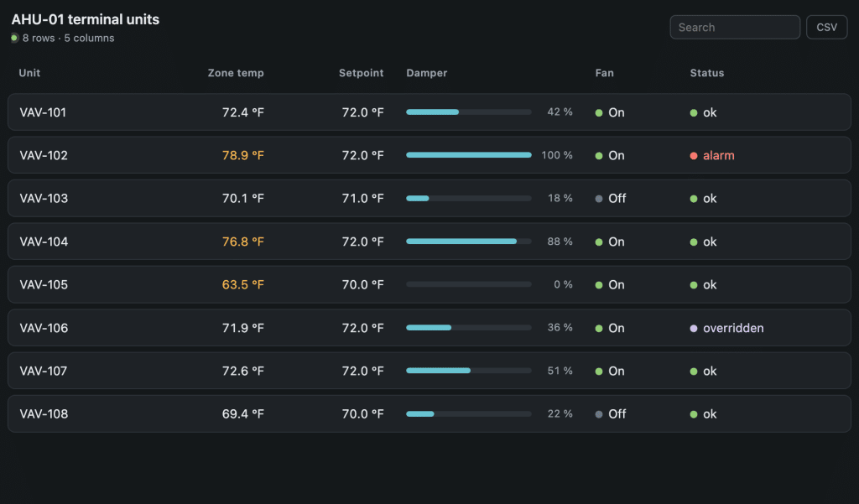
Task: Click the 0 % damper value
Action: [x=563, y=284]
